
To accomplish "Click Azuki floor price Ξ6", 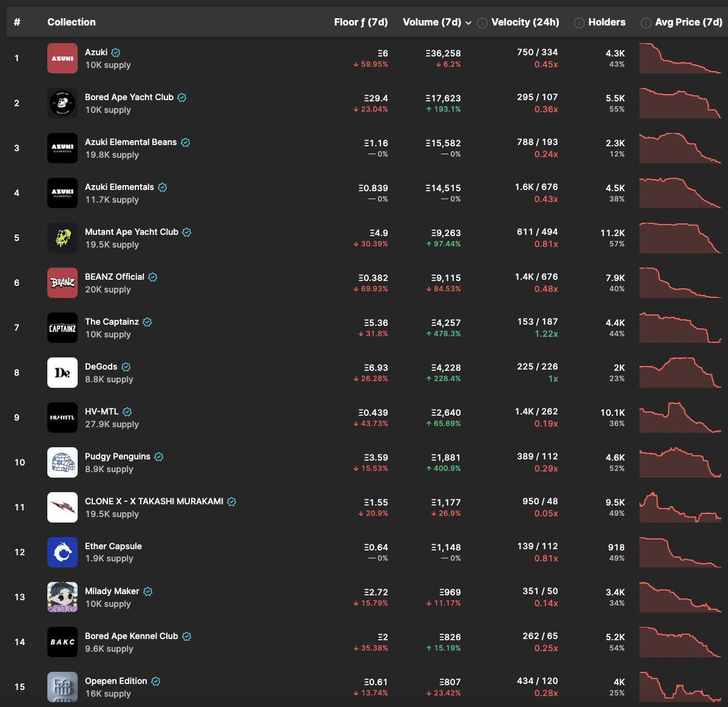I will click(383, 53).
